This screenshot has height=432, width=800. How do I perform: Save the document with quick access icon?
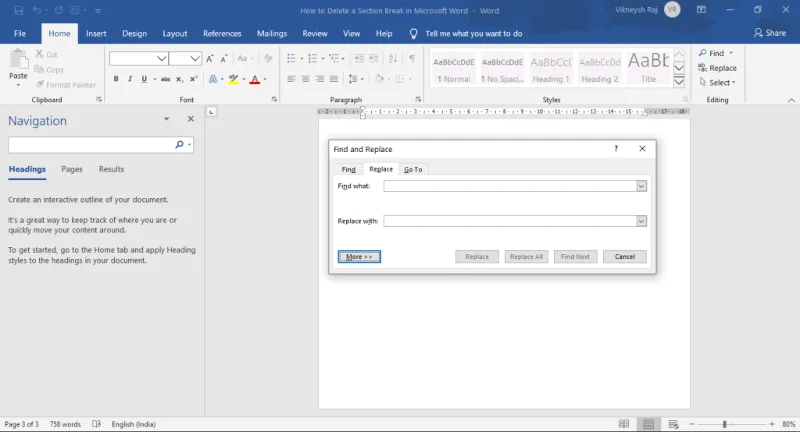pos(19,10)
